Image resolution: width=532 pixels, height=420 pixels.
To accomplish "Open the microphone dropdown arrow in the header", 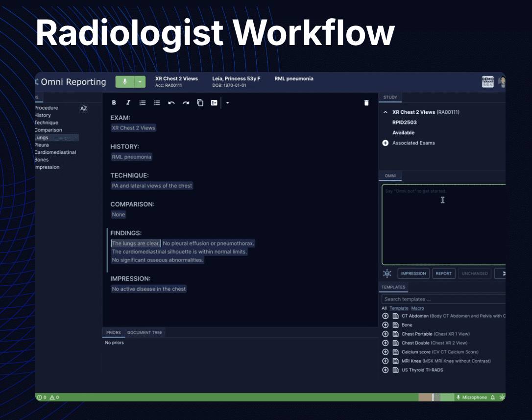I will pos(140,81).
